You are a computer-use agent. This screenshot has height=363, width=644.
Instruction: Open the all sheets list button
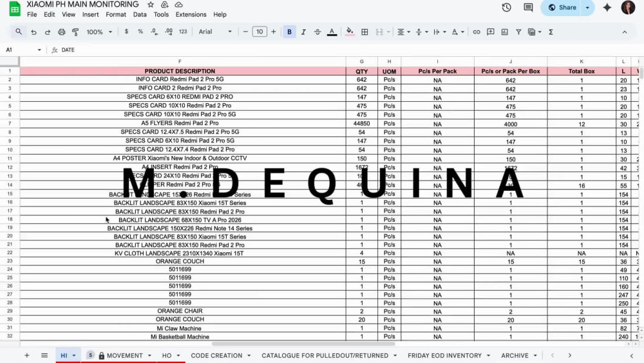(x=44, y=356)
